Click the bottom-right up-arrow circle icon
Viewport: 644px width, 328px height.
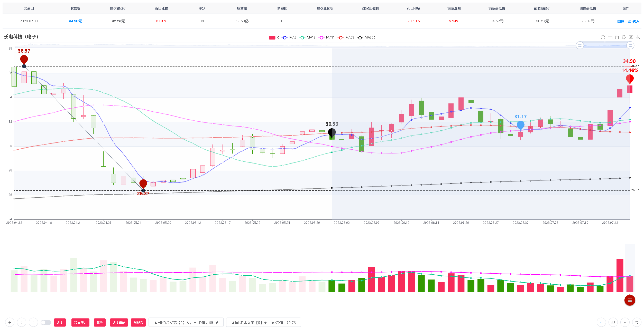(625, 322)
